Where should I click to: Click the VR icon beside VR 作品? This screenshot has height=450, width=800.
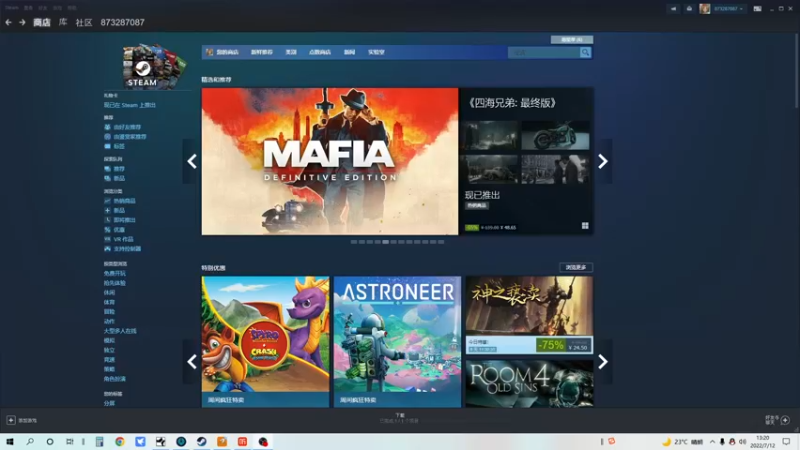tap(107, 239)
